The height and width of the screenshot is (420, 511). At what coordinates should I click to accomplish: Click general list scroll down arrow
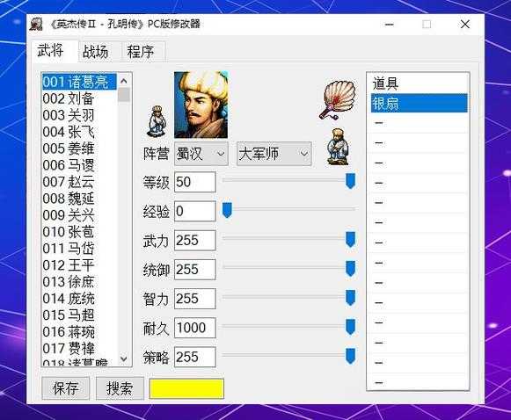tap(124, 358)
